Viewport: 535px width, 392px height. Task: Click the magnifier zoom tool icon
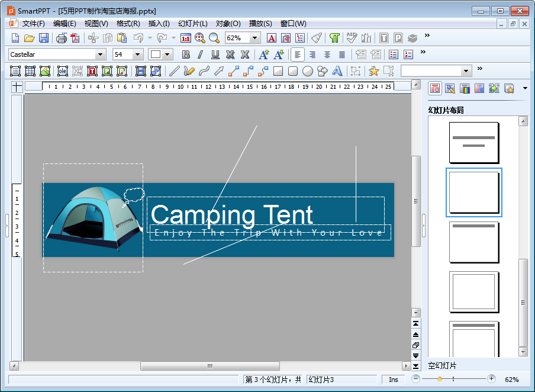tap(214, 38)
